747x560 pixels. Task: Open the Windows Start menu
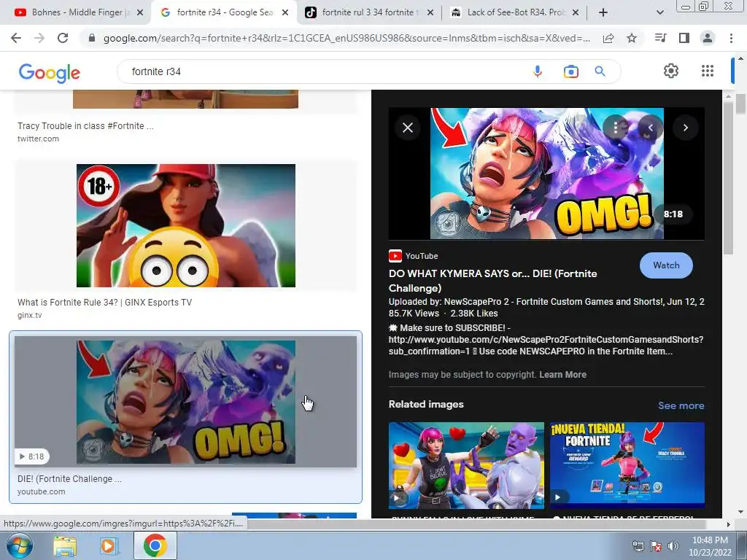(19, 545)
